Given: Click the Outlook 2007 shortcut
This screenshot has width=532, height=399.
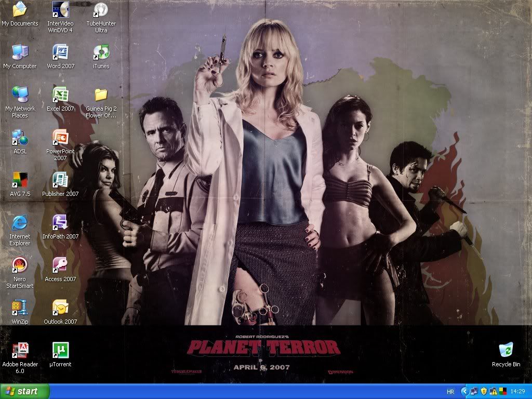Looking at the screenshot, I should pyautogui.click(x=60, y=308).
